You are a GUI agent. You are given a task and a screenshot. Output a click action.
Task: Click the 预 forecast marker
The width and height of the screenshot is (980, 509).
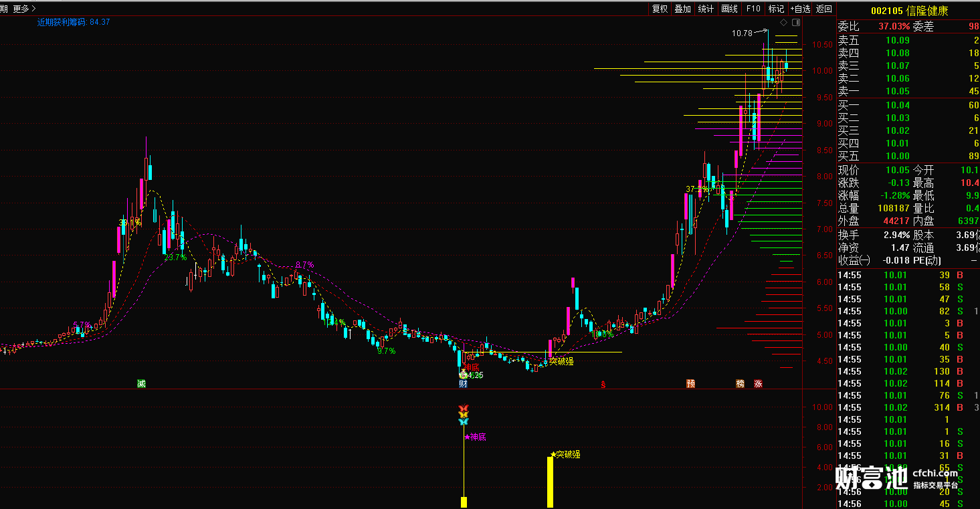click(x=690, y=383)
